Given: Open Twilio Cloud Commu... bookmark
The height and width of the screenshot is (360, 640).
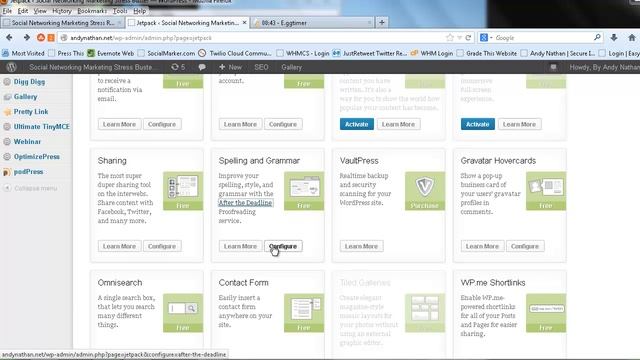Looking at the screenshot, I should click(x=235, y=53).
